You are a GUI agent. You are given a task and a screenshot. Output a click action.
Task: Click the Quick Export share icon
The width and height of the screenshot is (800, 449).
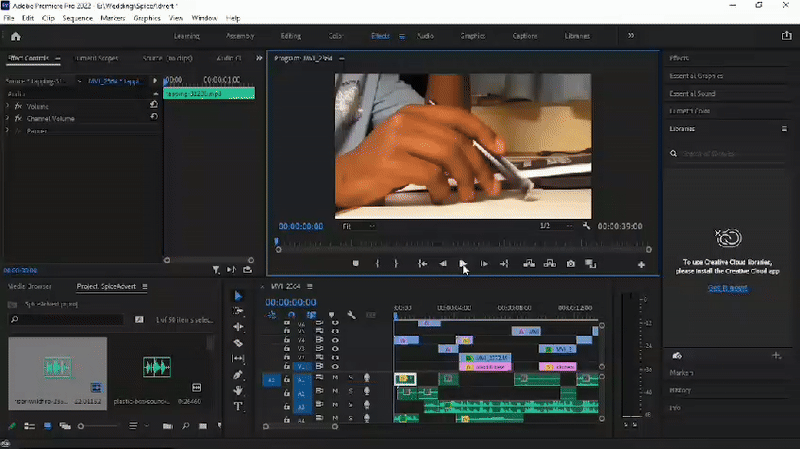(x=786, y=36)
